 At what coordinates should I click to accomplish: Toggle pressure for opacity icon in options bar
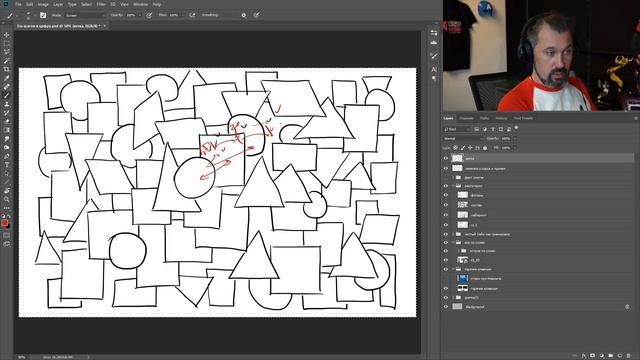pos(149,15)
